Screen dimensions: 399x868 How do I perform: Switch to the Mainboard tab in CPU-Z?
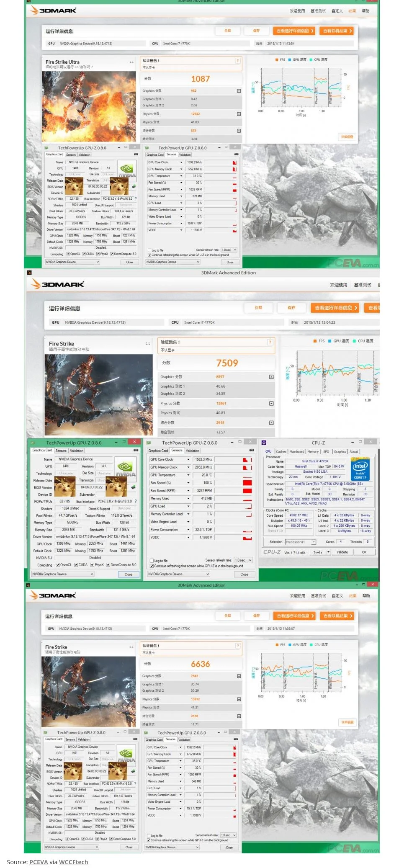pos(297,451)
